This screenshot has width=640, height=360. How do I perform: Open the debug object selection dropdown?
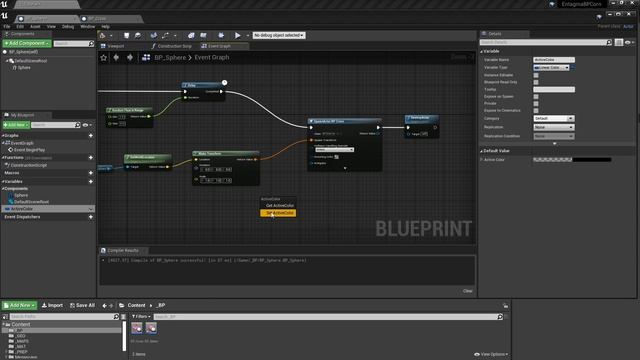(279, 36)
